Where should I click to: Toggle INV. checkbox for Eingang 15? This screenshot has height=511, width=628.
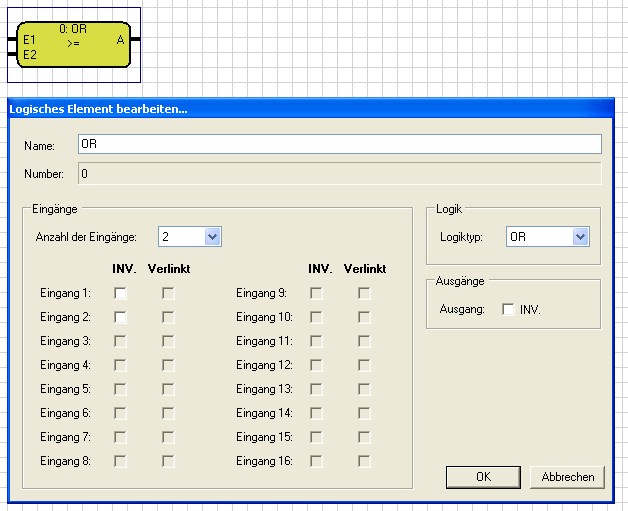316,437
